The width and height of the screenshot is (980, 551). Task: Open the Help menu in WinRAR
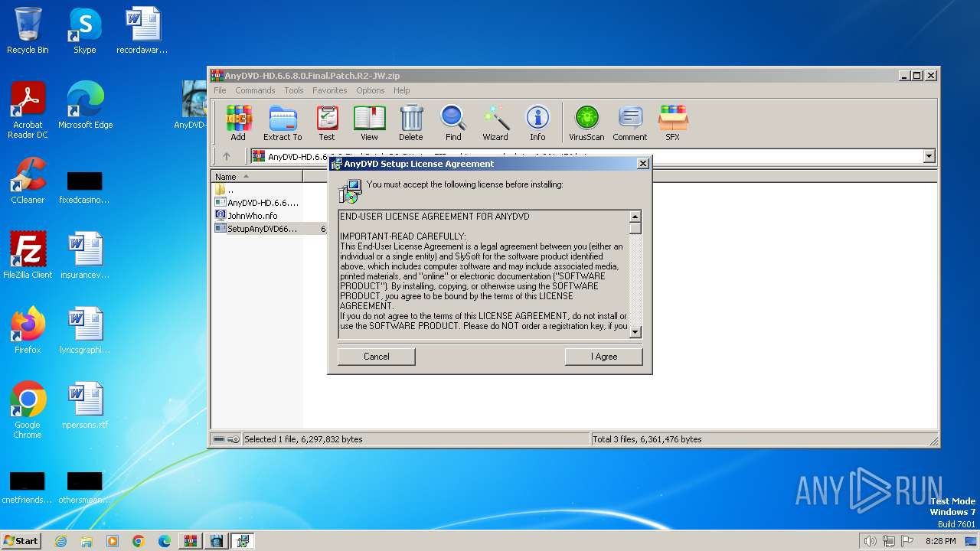click(401, 90)
